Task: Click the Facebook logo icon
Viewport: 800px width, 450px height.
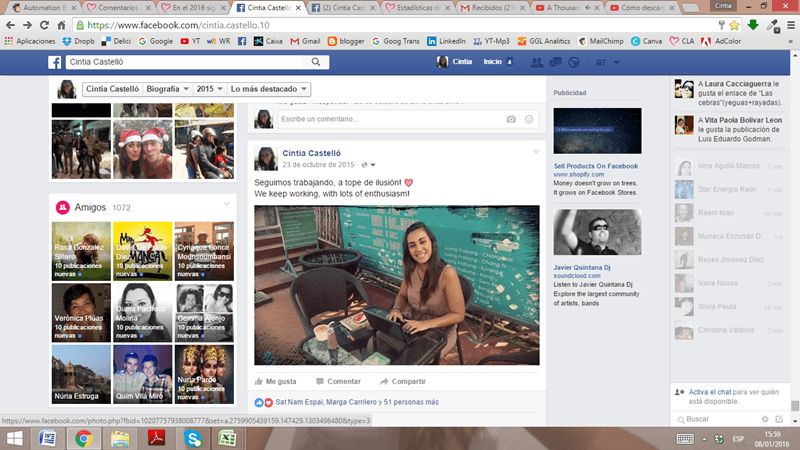Action: tap(56, 62)
